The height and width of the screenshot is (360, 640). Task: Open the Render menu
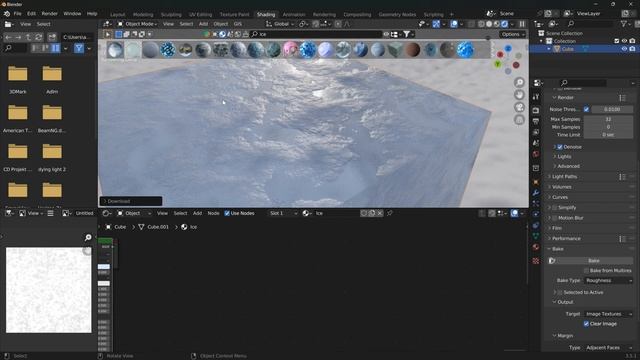(x=49, y=13)
